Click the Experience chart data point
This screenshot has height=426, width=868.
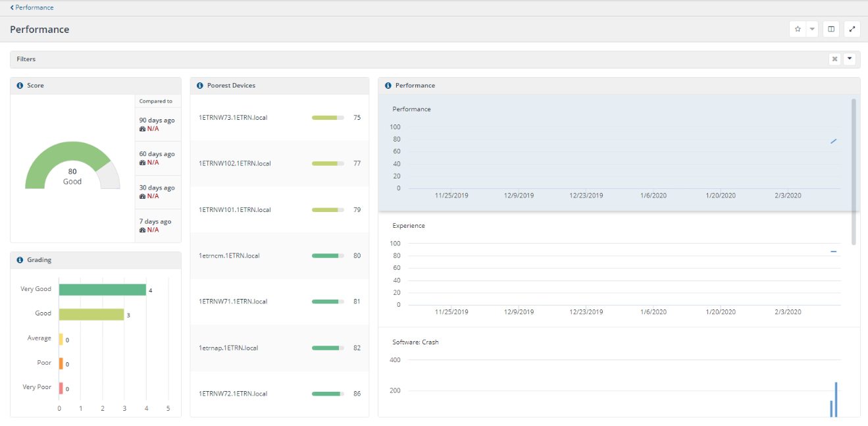(x=833, y=252)
